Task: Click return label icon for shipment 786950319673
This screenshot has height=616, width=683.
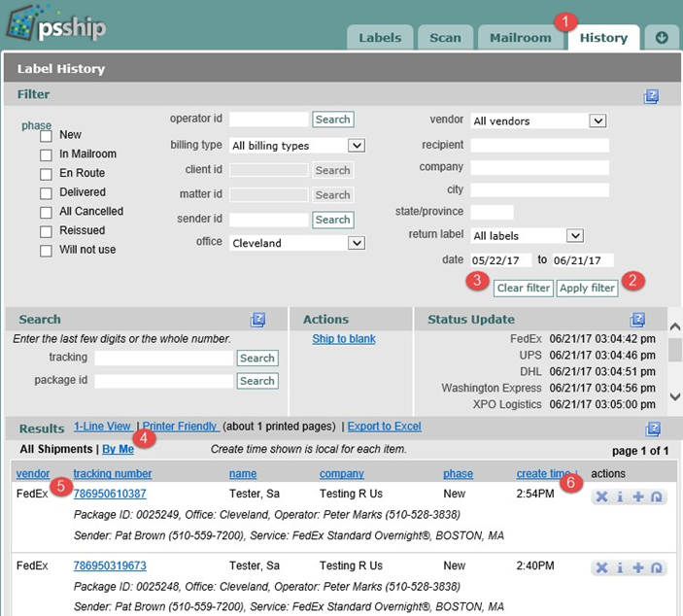Action: (657, 567)
